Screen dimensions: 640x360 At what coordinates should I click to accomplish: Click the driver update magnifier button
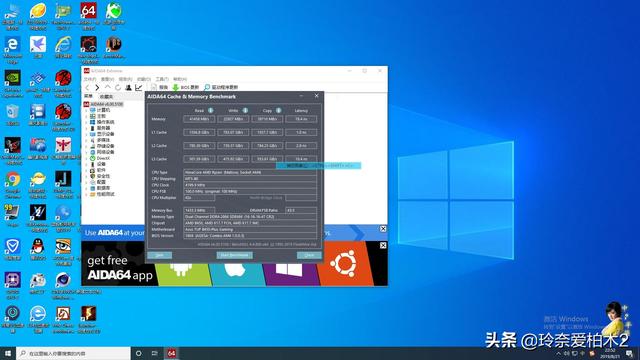pos(221,87)
